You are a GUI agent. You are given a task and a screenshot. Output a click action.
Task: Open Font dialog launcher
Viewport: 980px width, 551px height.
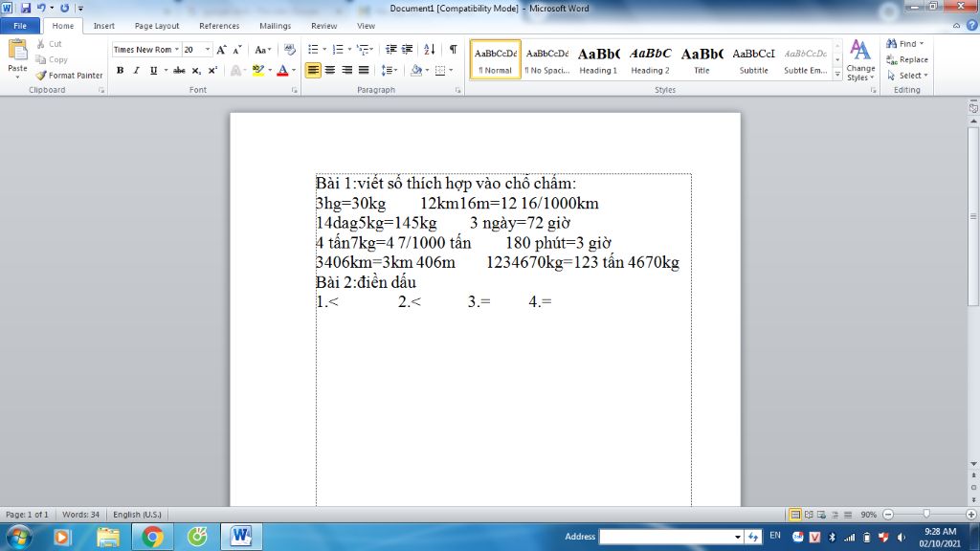click(x=295, y=91)
